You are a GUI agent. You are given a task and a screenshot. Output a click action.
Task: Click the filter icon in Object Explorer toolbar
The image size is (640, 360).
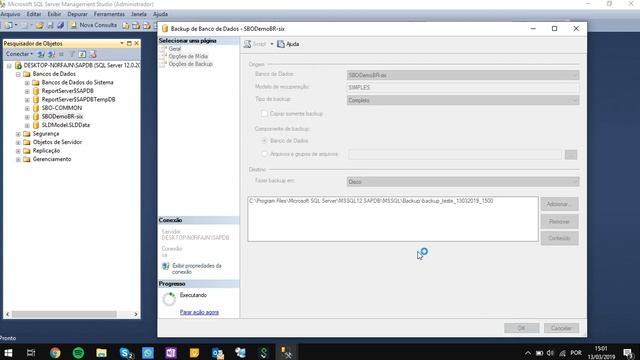pyautogui.click(x=72, y=54)
